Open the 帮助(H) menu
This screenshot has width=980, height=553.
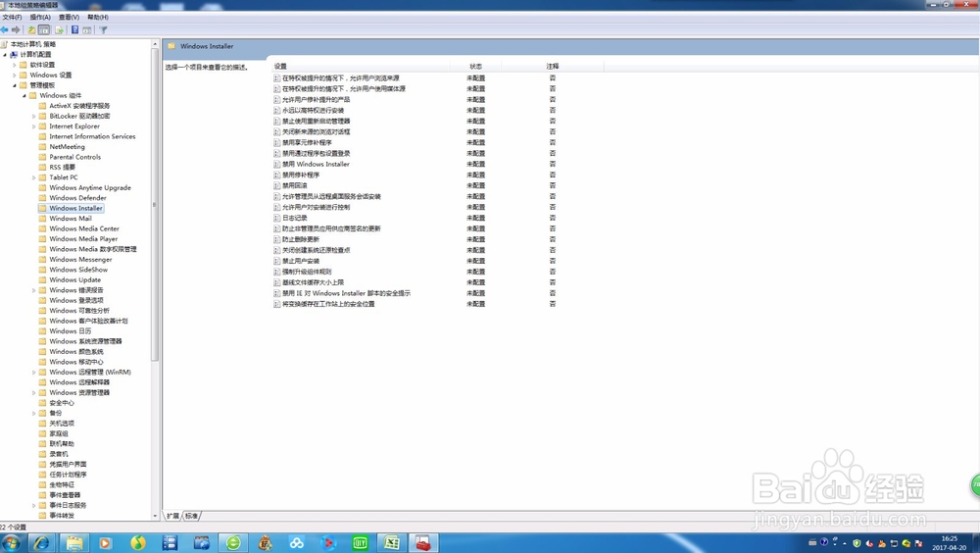point(97,17)
